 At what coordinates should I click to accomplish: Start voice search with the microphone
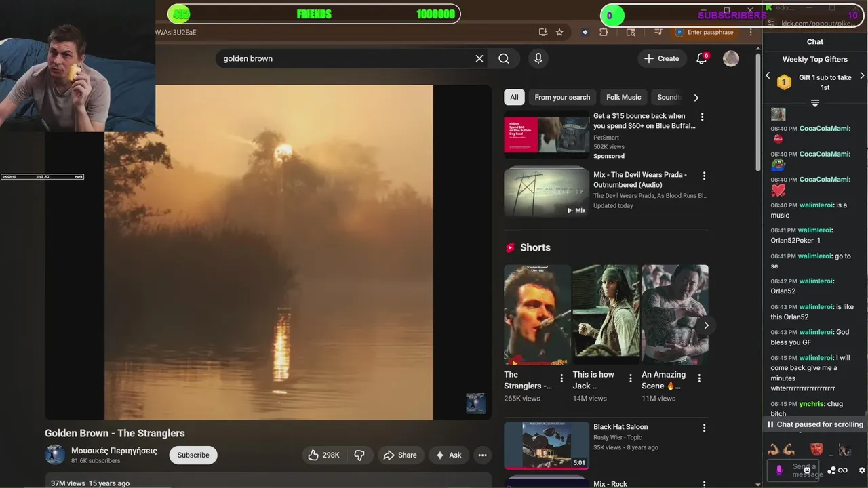(538, 58)
